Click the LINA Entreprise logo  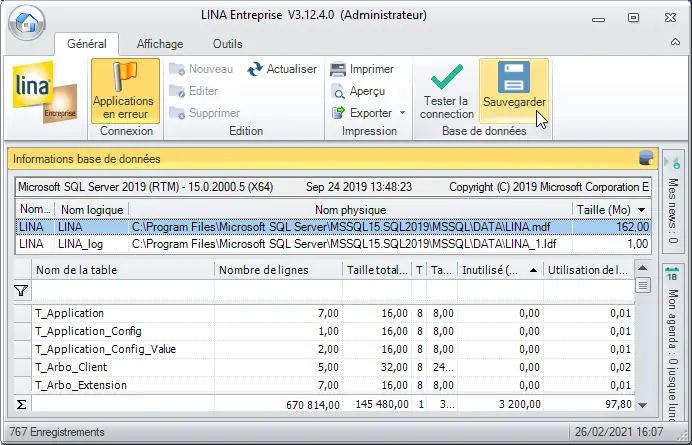(x=45, y=92)
